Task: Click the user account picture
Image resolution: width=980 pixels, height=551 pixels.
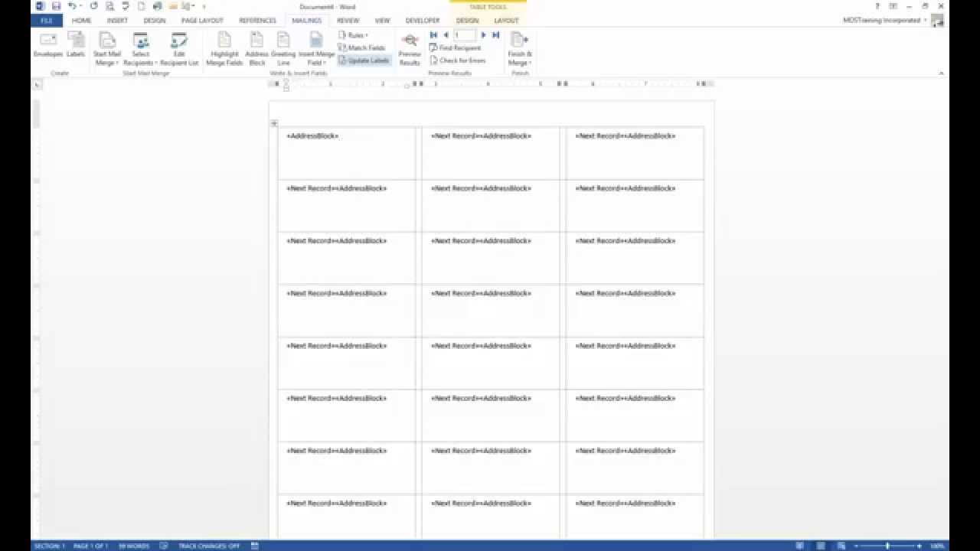Action: click(937, 21)
